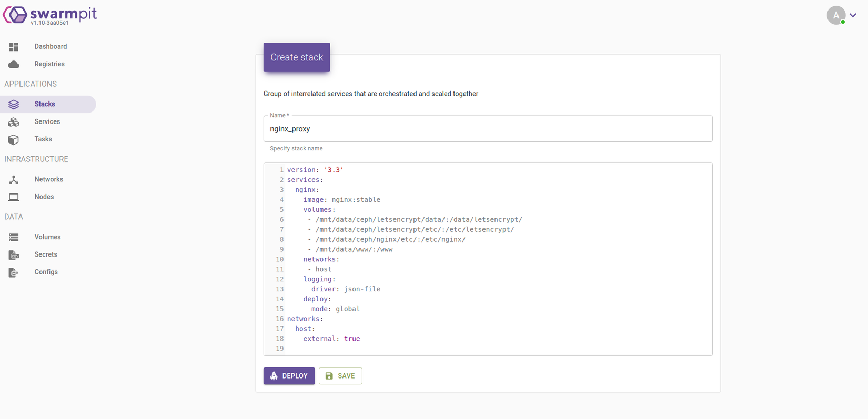Click the Secrets key-file icon

14,255
